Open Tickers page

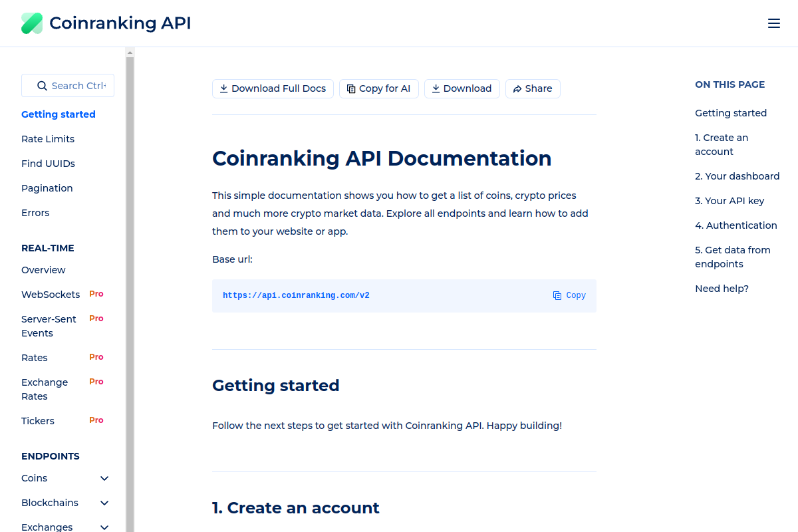38,421
